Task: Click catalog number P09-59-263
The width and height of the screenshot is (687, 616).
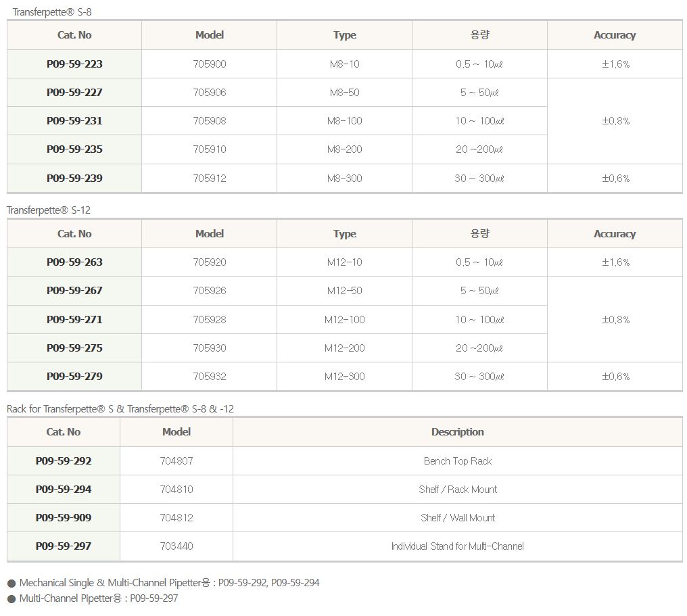Action: (74, 262)
